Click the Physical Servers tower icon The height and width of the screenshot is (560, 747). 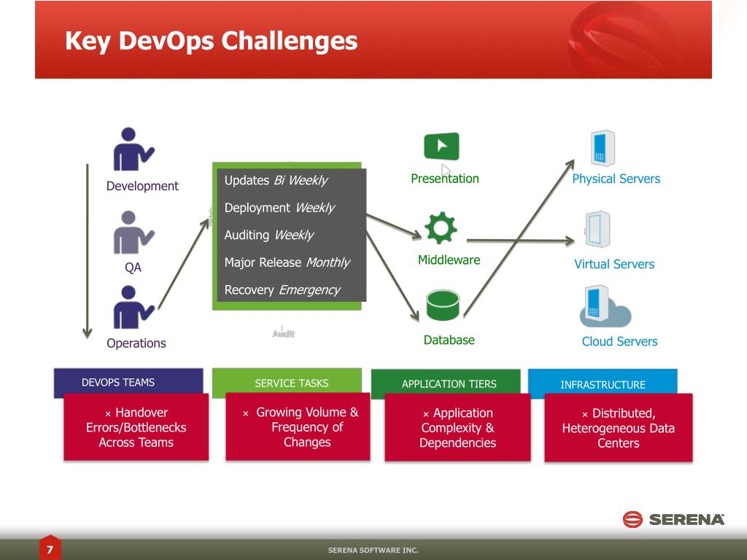(602, 148)
